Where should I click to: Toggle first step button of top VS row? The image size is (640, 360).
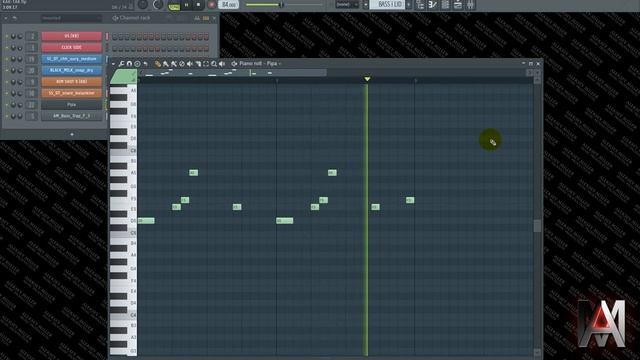pyautogui.click(x=115, y=37)
